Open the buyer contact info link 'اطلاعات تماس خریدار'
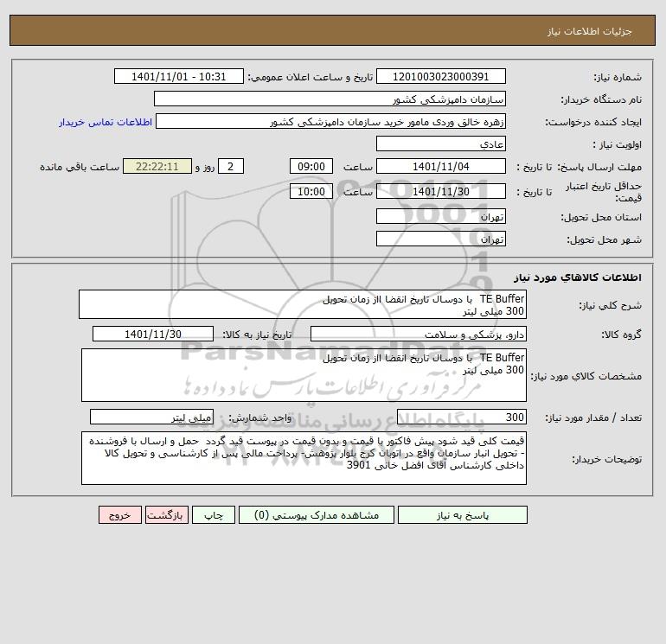The height and width of the screenshot is (644, 666). coord(106,122)
